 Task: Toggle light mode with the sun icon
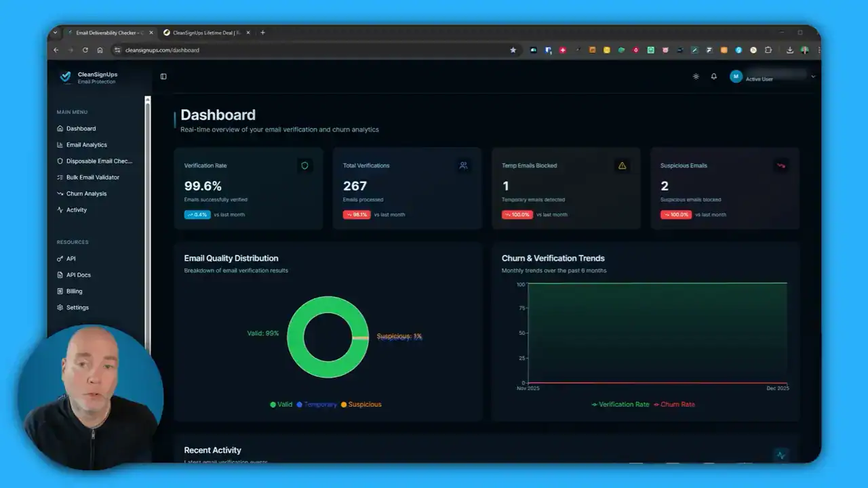(696, 77)
